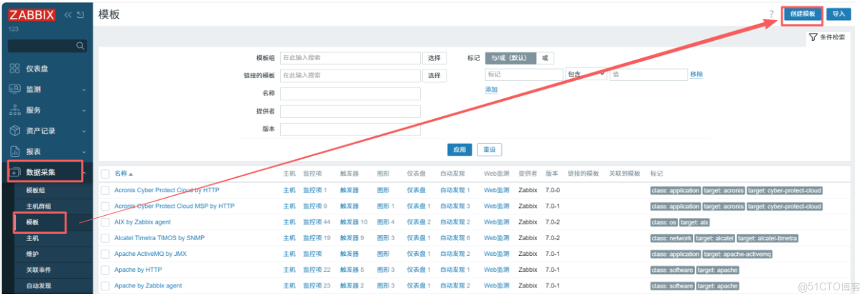Viewport: 868px width, 299px height.
Task: Check the Alcatel Timetra TiMOS by SNMP row
Action: coord(105,238)
